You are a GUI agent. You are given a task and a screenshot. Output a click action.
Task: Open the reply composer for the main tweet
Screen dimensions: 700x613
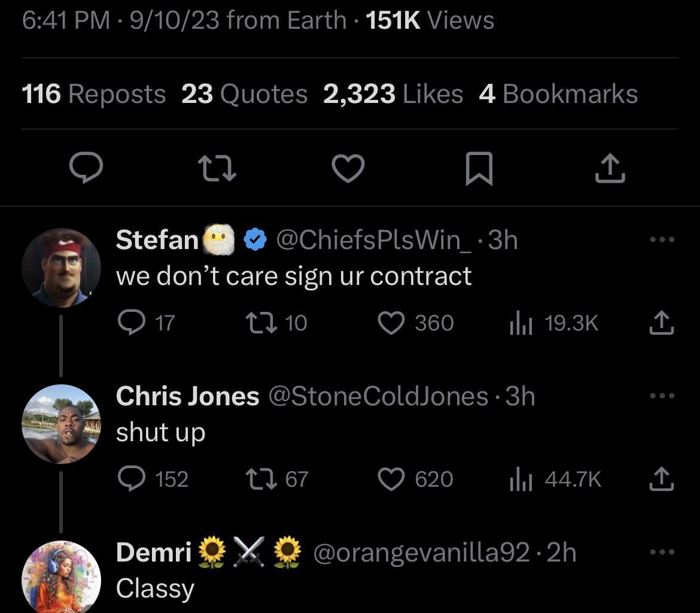[85, 169]
